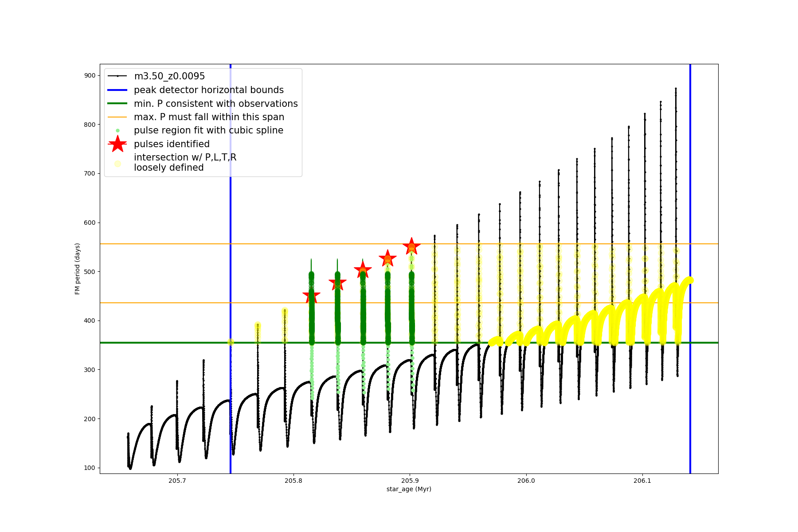The height and width of the screenshot is (532, 798).
Task: Click the 900 tick label on the y-axis
Action: tap(90, 76)
